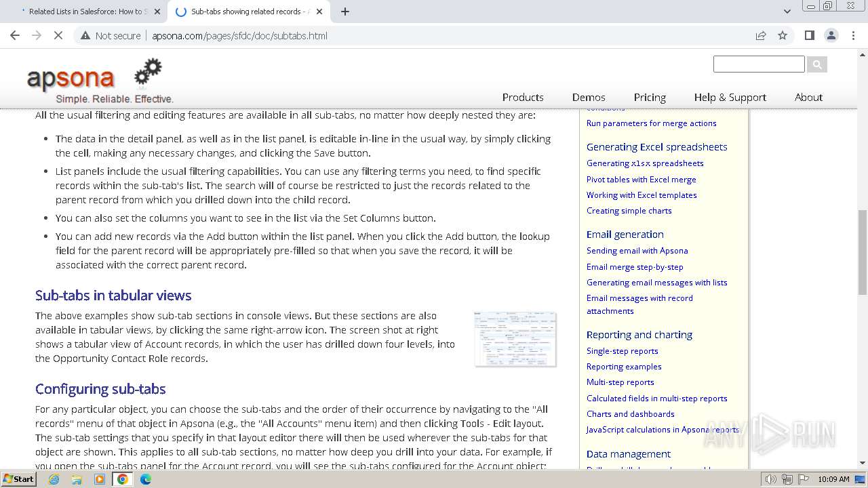Click the Chrome icon in the taskbar
This screenshot has width=868, height=488.
[123, 479]
